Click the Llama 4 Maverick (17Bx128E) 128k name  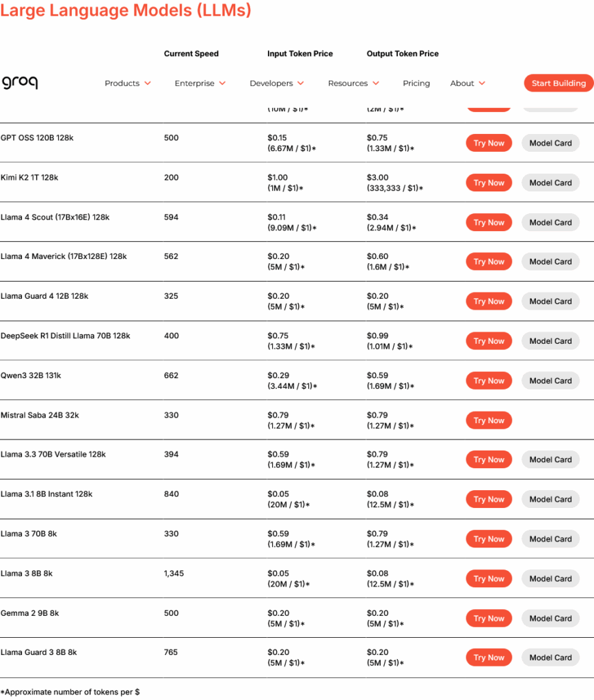64,257
